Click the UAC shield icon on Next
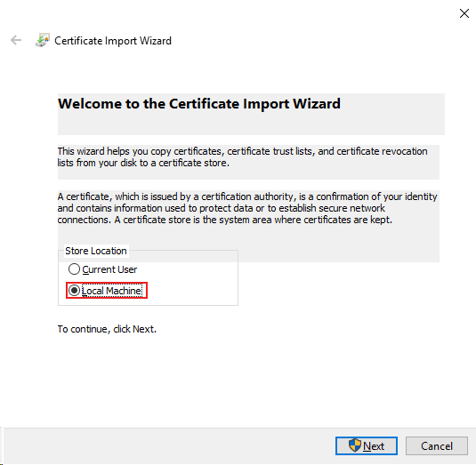 click(x=355, y=445)
